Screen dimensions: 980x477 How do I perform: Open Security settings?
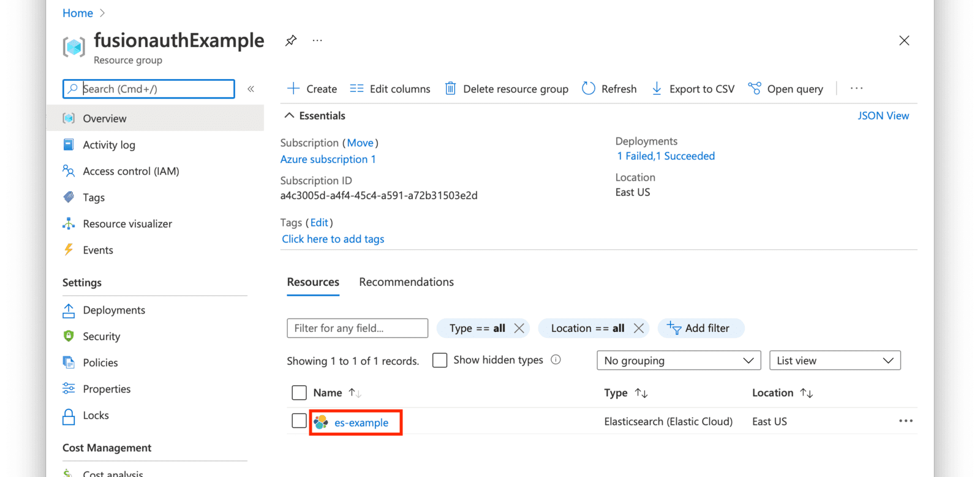(102, 336)
